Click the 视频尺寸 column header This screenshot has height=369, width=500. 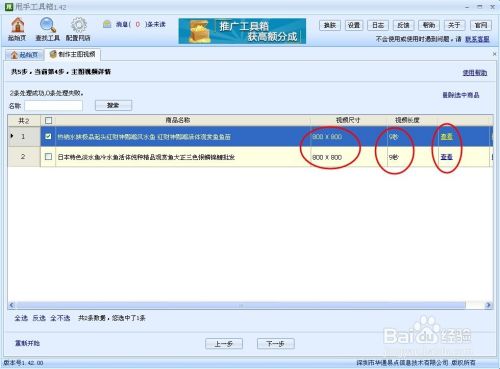coord(348,120)
